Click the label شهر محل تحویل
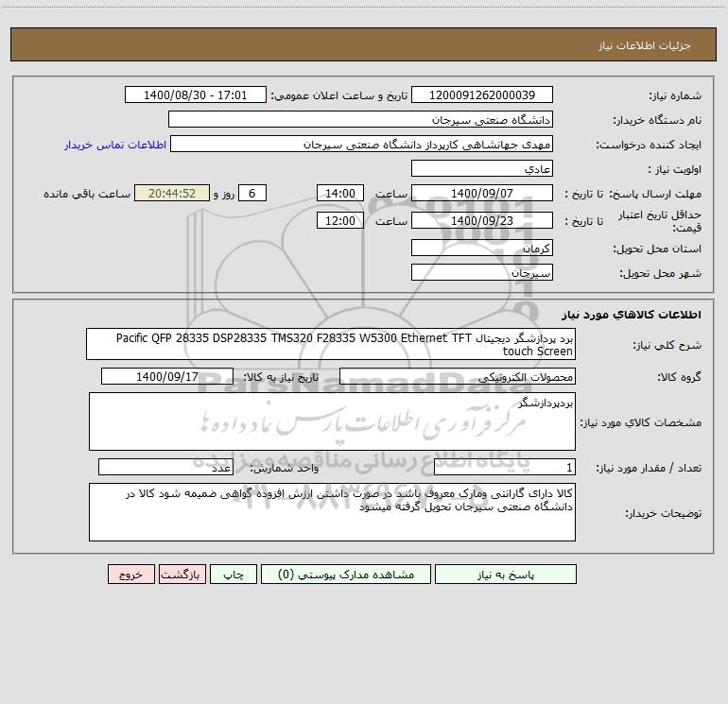This screenshot has width=728, height=704. pos(661,274)
